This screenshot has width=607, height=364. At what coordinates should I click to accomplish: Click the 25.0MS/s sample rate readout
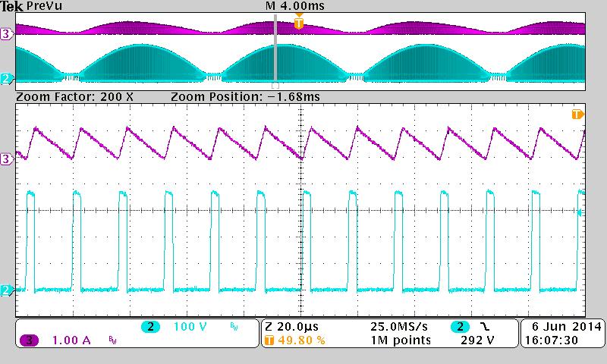coord(399,327)
